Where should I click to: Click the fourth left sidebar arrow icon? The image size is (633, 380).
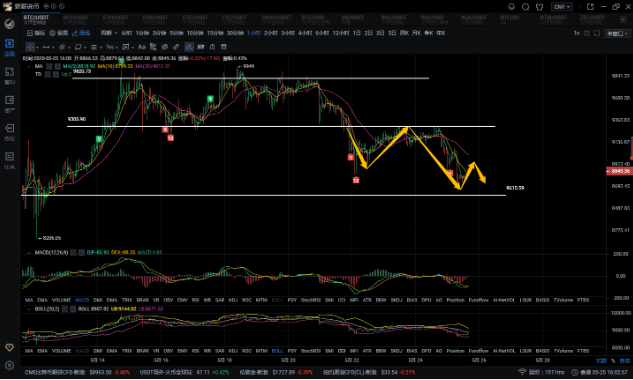pyautogui.click(x=9, y=132)
